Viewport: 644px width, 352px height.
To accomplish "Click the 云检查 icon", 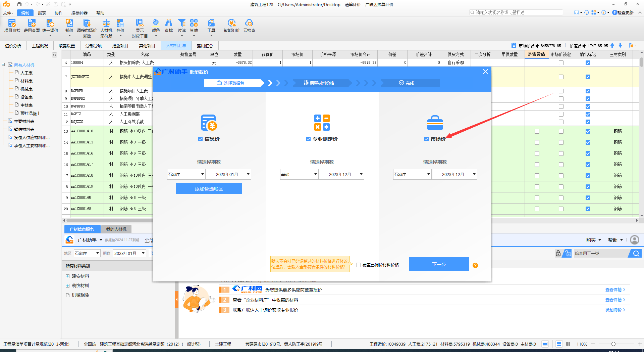I will coord(249,26).
